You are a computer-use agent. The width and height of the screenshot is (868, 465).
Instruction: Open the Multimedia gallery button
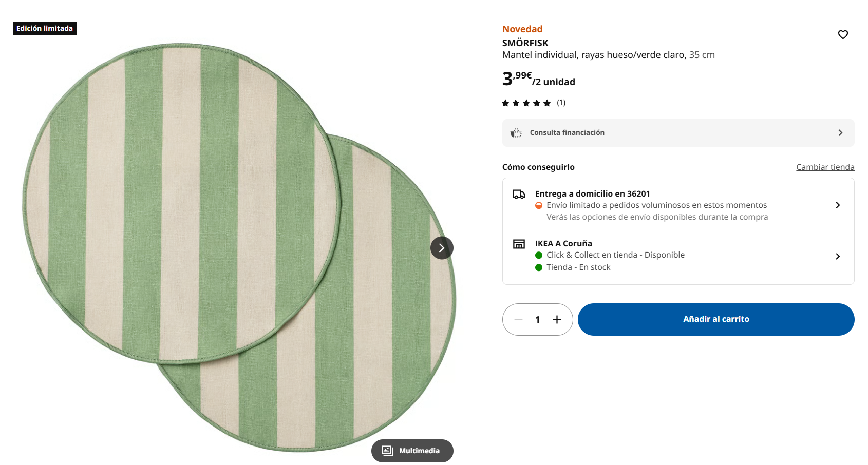tap(412, 451)
